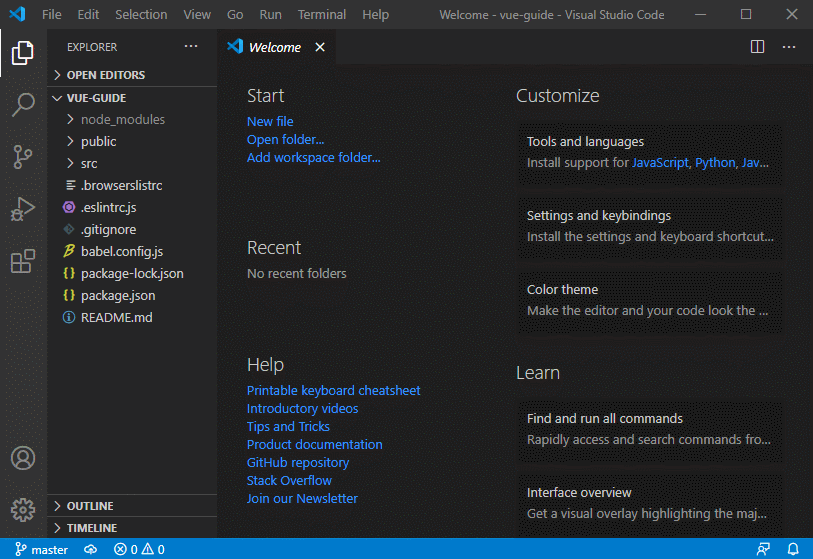The width and height of the screenshot is (813, 559).
Task: Install JavaScript language support link
Action: pyautogui.click(x=660, y=163)
